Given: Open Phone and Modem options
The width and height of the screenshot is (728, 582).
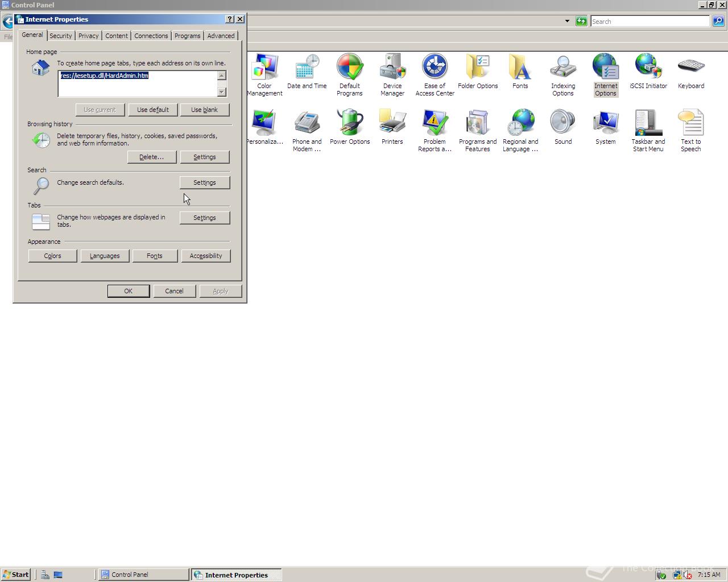Looking at the screenshot, I should point(307,130).
